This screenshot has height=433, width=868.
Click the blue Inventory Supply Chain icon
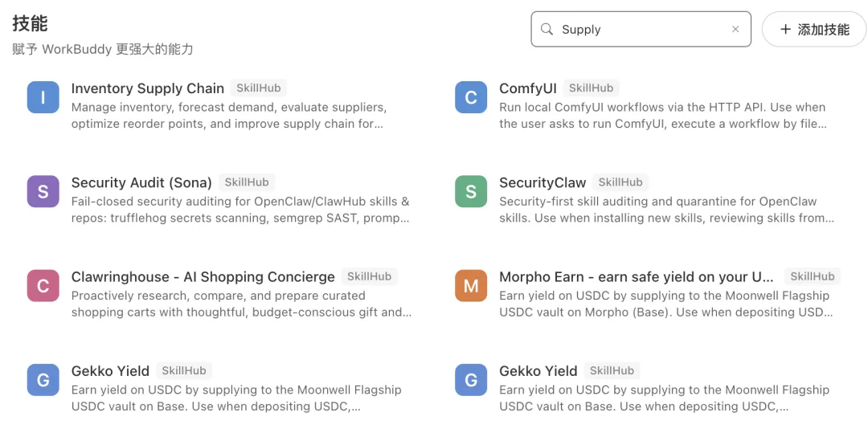tap(43, 97)
